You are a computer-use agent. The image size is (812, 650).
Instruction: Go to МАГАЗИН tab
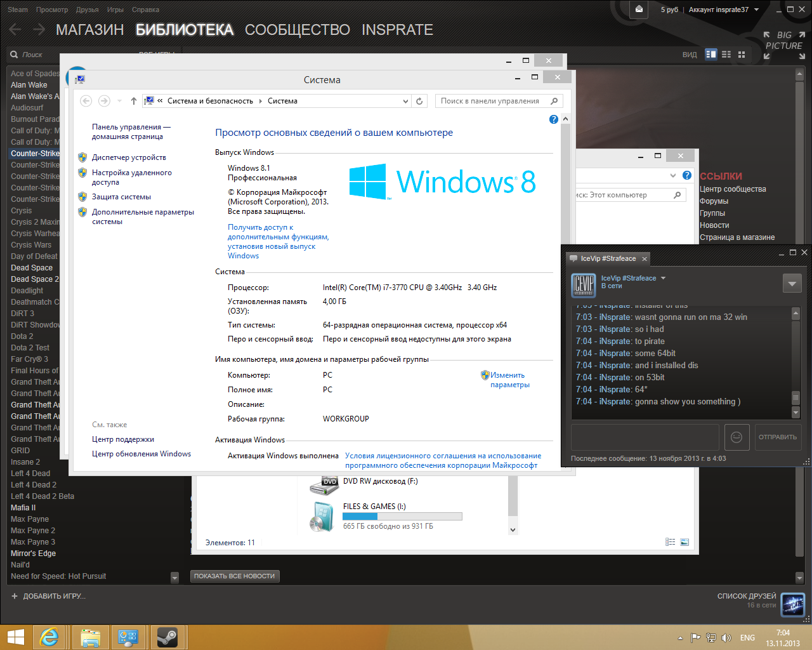click(90, 30)
